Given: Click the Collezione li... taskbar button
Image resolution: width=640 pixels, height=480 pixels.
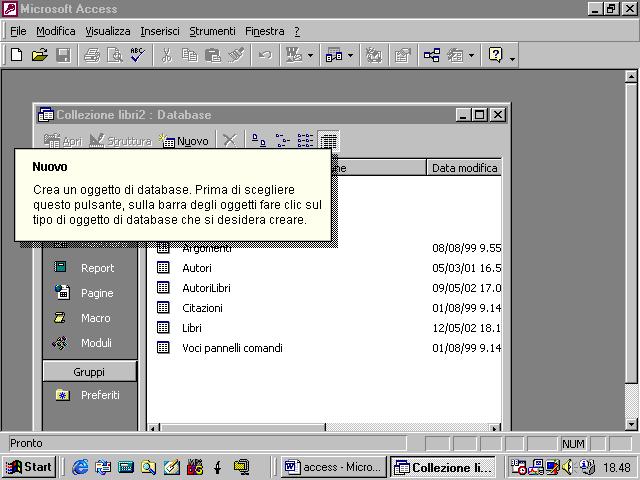Looking at the screenshot, I should pos(442,467).
